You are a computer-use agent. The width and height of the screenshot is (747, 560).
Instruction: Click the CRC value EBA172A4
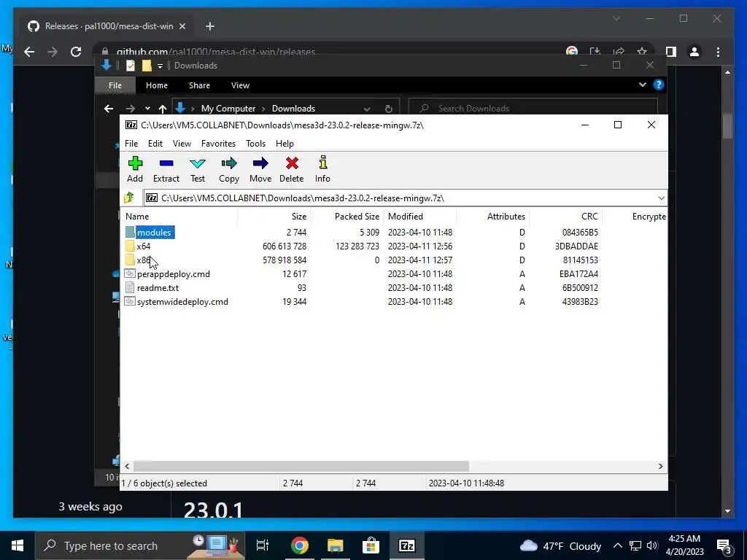[578, 274]
